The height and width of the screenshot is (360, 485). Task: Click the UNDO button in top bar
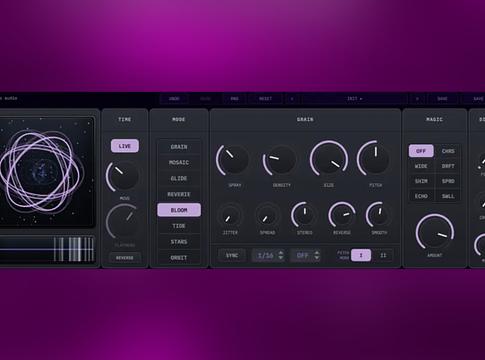[174, 99]
